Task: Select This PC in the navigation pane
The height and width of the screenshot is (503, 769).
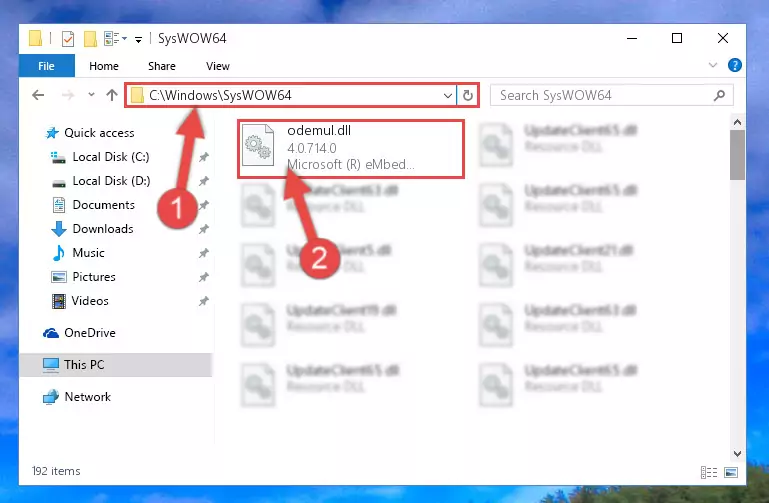Action: click(115, 365)
